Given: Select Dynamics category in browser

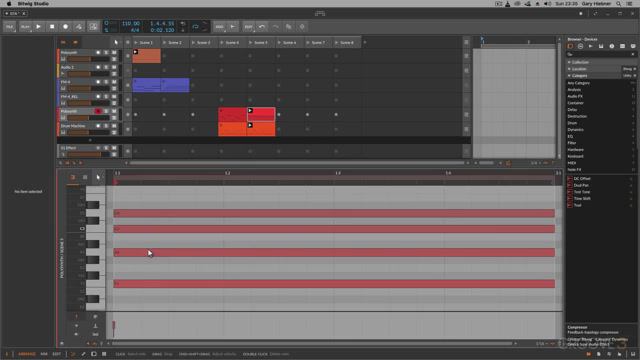Looking at the screenshot, I should (x=576, y=129).
